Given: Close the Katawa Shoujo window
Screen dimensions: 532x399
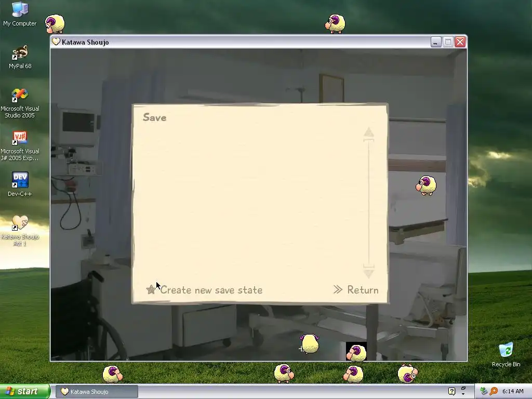Looking at the screenshot, I should click(460, 42).
